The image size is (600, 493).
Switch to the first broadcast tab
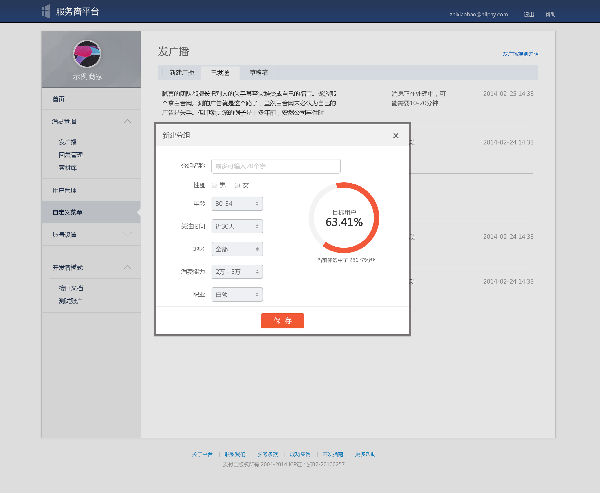click(x=181, y=73)
